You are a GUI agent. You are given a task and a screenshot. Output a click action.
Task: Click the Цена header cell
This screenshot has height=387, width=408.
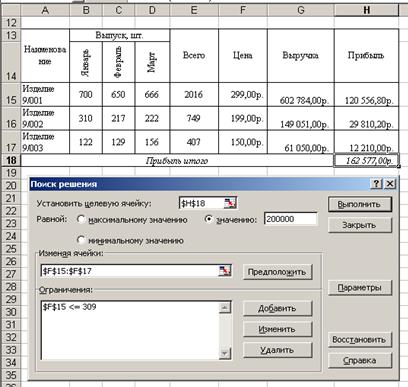243,56
